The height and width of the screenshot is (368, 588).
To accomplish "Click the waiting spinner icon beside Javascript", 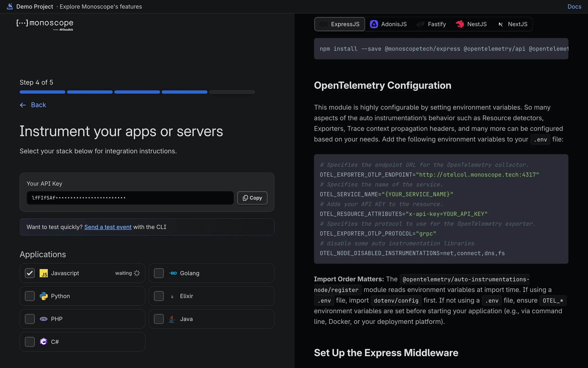I will [137, 273].
